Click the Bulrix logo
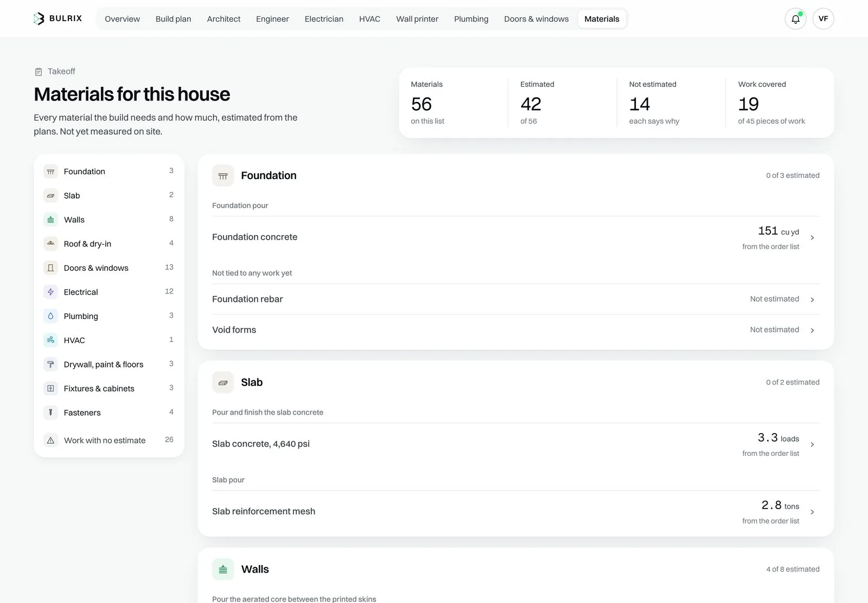868x603 pixels. pyautogui.click(x=58, y=18)
